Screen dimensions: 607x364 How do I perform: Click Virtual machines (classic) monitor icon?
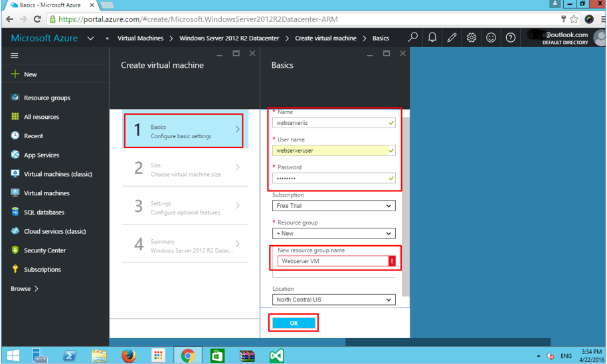point(15,173)
